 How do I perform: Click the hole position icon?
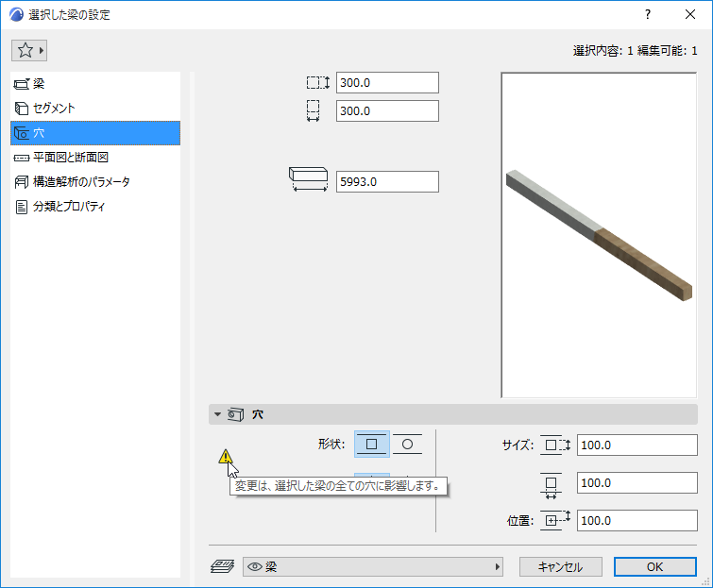pos(555,520)
